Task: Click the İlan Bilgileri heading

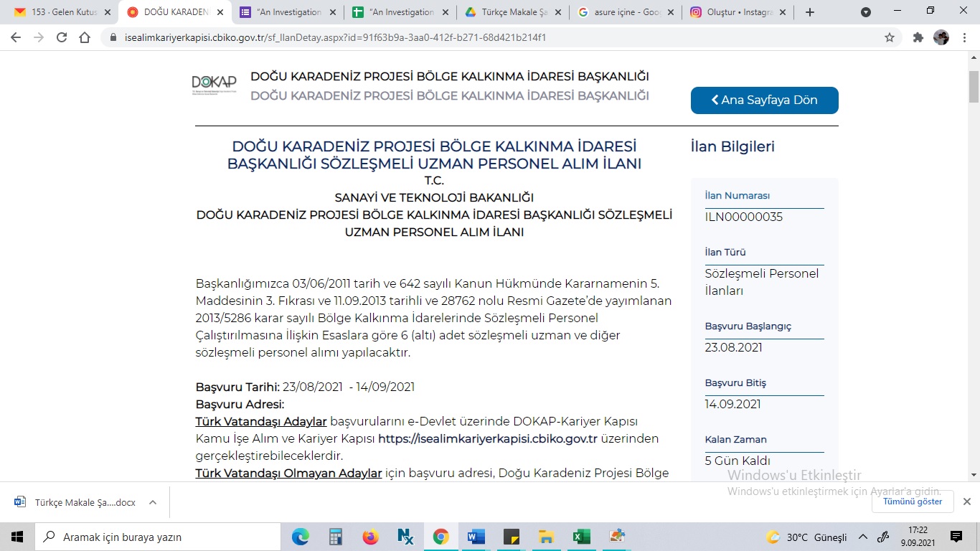Action: coord(732,146)
